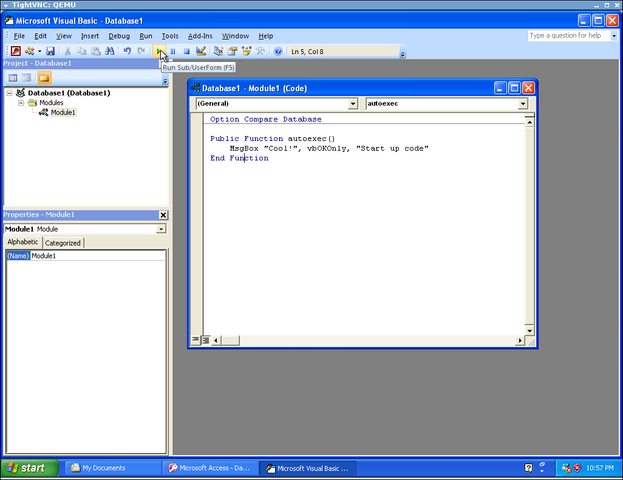Select Module1 in the project tree
Viewport: 623px width, 480px height.
(x=63, y=113)
